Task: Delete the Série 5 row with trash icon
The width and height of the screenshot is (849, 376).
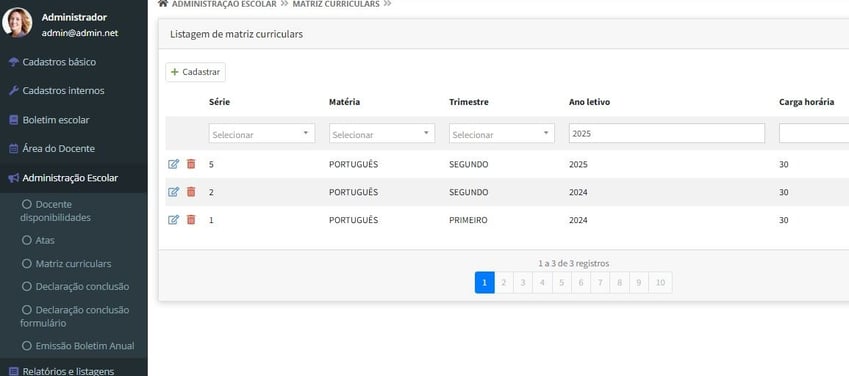Action: (191, 164)
